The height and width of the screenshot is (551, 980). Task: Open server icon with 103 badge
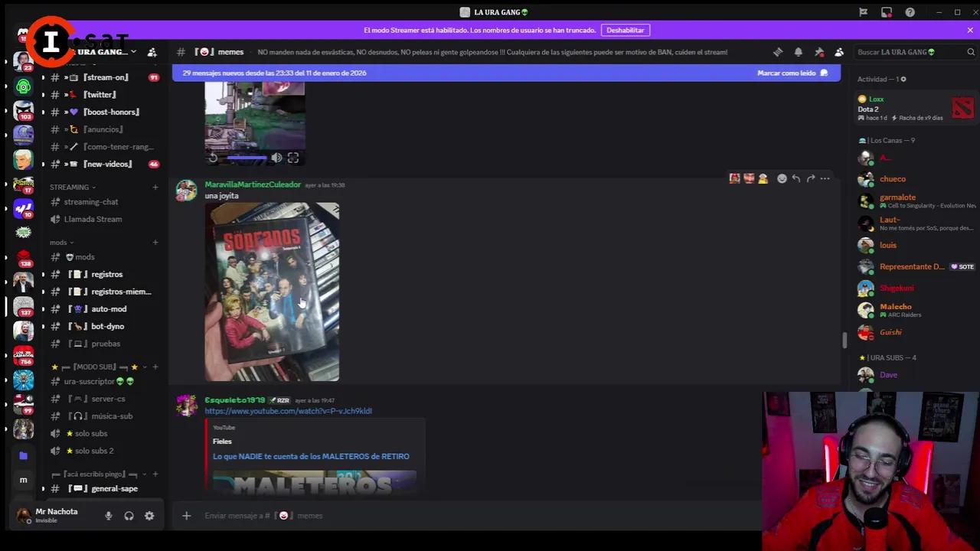[24, 110]
